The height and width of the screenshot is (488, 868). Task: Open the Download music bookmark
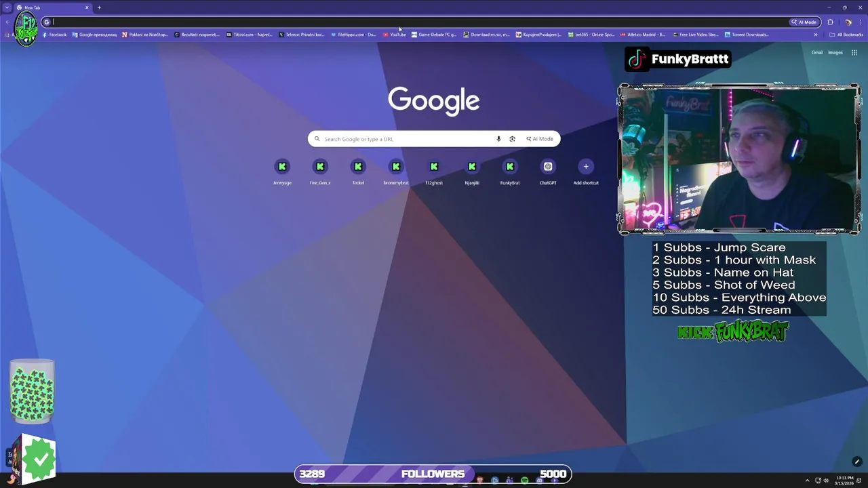pyautogui.click(x=487, y=35)
